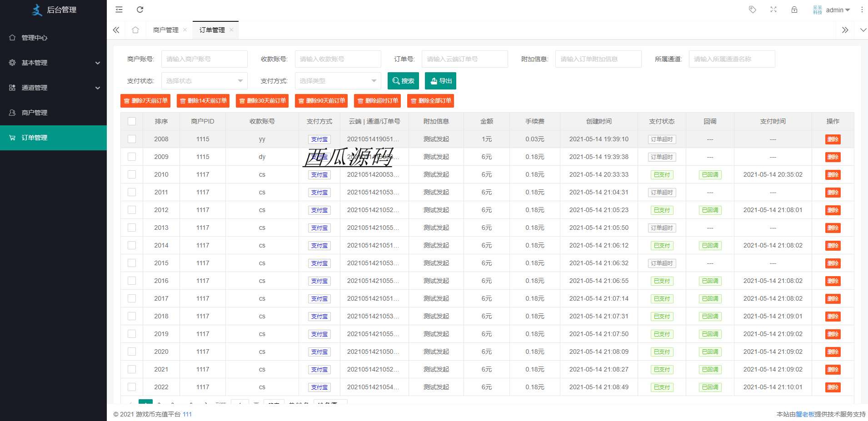Focus the 附加信息 input field
This screenshot has height=421, width=868.
[599, 59]
